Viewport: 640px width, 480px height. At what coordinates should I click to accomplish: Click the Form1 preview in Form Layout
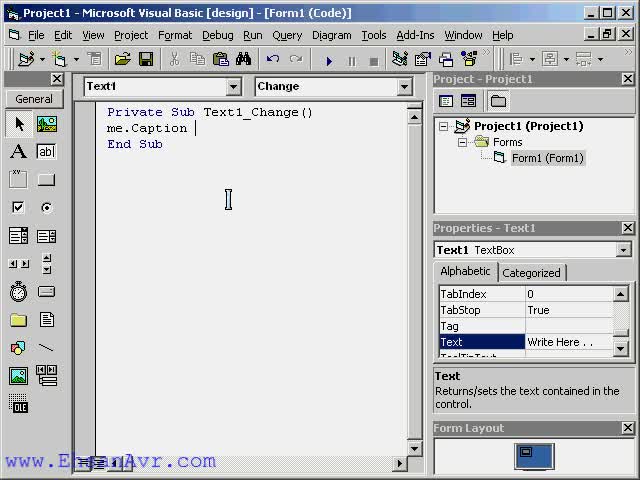point(526,452)
